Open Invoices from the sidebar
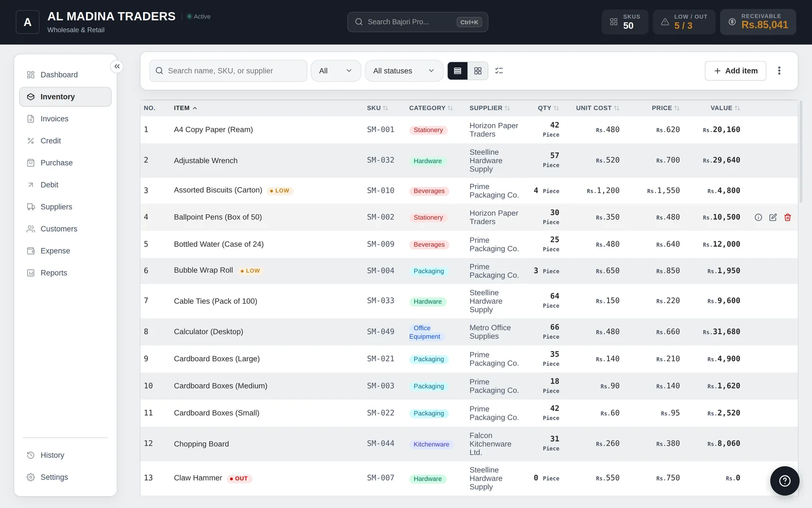 [65, 119]
